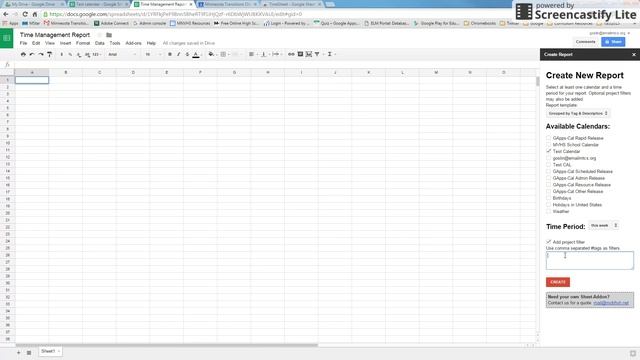This screenshot has height=360, width=640.
Task: Go back in the browser
Action: [6, 14]
